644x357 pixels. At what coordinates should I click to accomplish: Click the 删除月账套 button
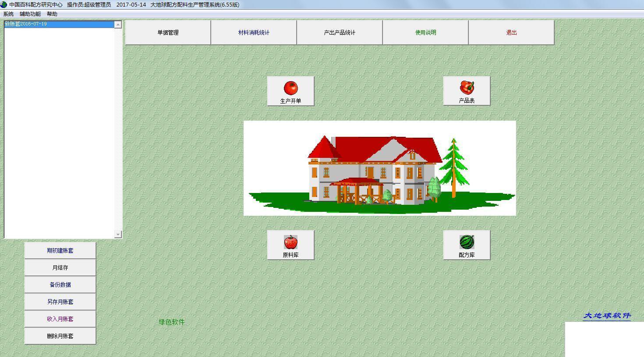60,336
